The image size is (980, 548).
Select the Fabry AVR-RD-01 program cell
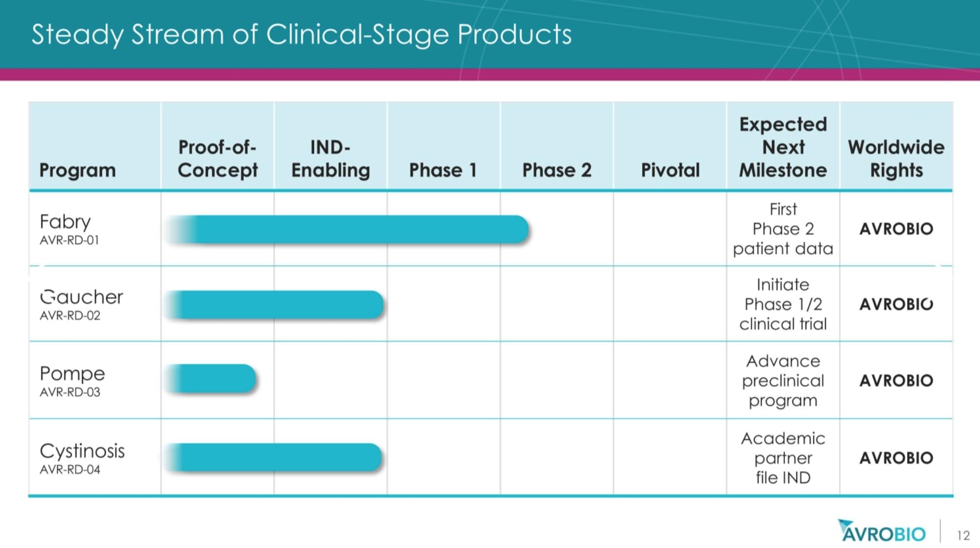[69, 229]
